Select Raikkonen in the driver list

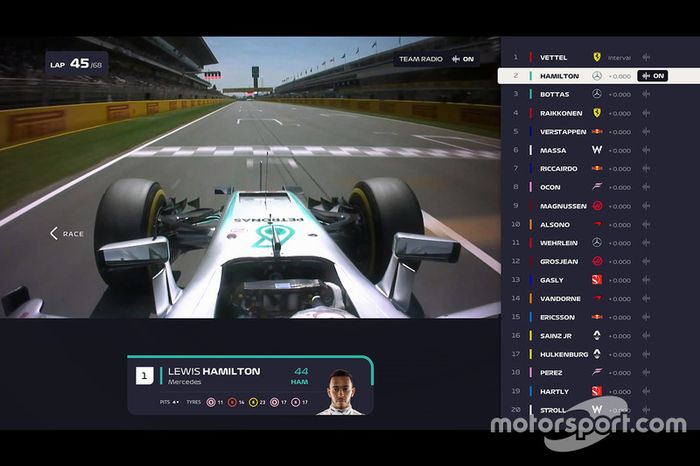coord(559,113)
